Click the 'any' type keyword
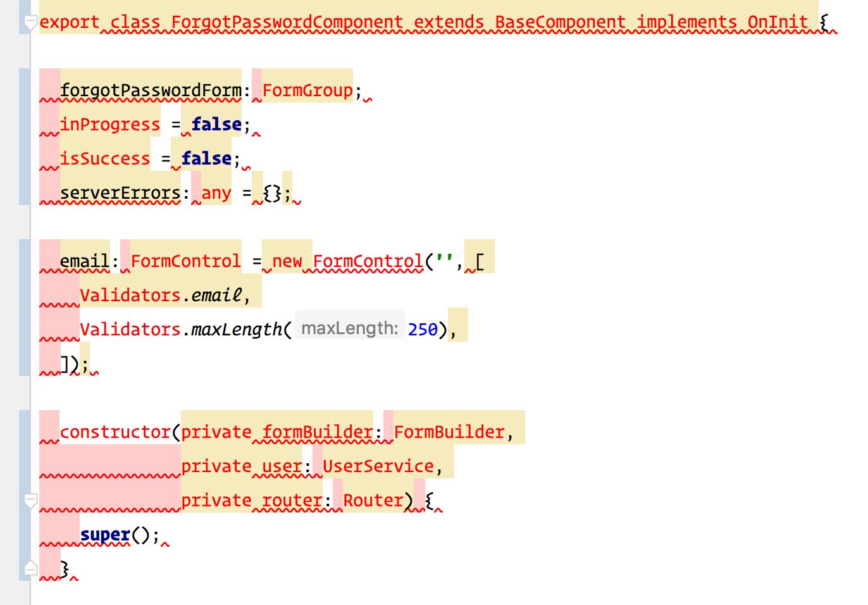This screenshot has height=605, width=868. (x=216, y=193)
